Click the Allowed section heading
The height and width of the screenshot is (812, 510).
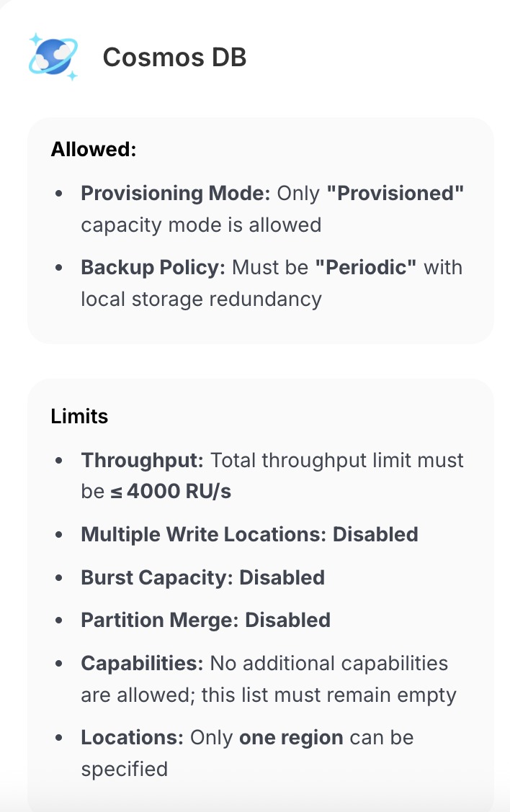coord(94,150)
